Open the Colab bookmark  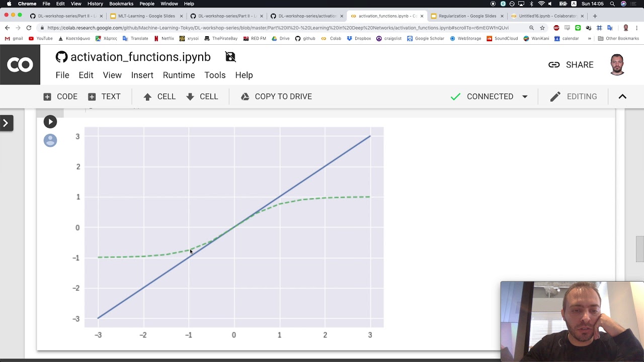(332, 38)
